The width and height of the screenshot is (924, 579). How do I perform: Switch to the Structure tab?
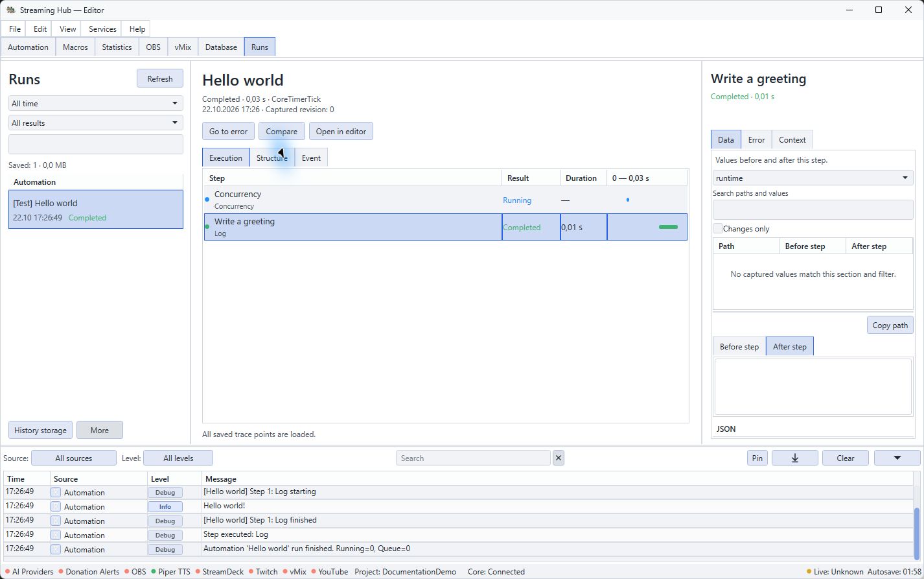point(271,158)
